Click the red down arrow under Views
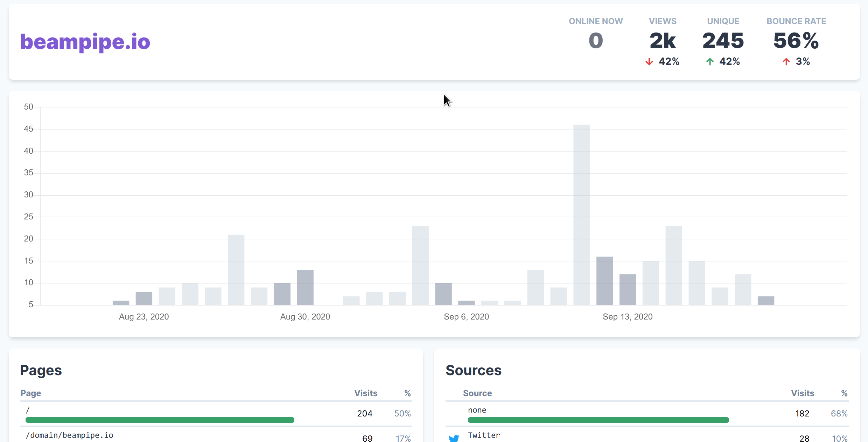This screenshot has height=442, width=868. (649, 62)
